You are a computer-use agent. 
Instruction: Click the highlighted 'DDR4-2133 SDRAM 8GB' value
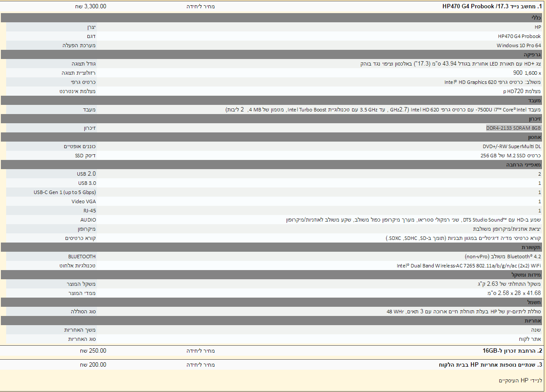click(514, 128)
